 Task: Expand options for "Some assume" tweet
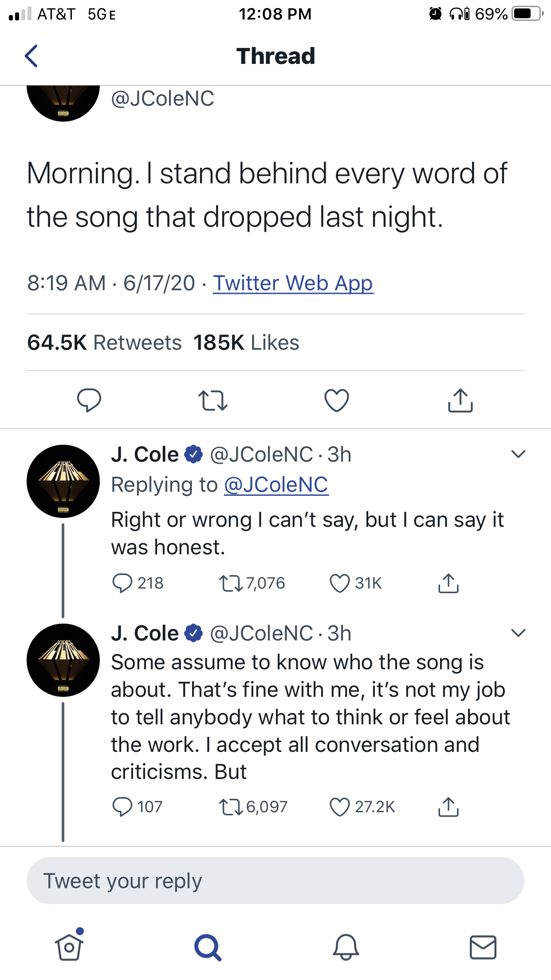point(518,632)
